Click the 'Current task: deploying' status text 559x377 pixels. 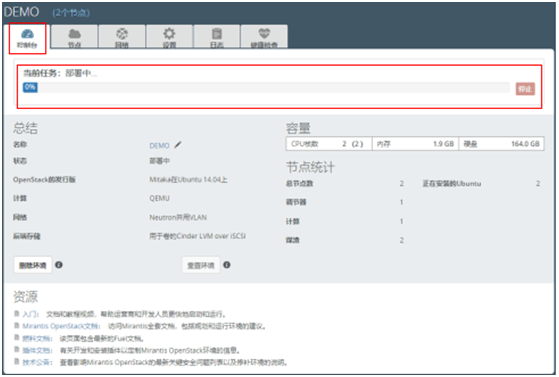click(60, 73)
